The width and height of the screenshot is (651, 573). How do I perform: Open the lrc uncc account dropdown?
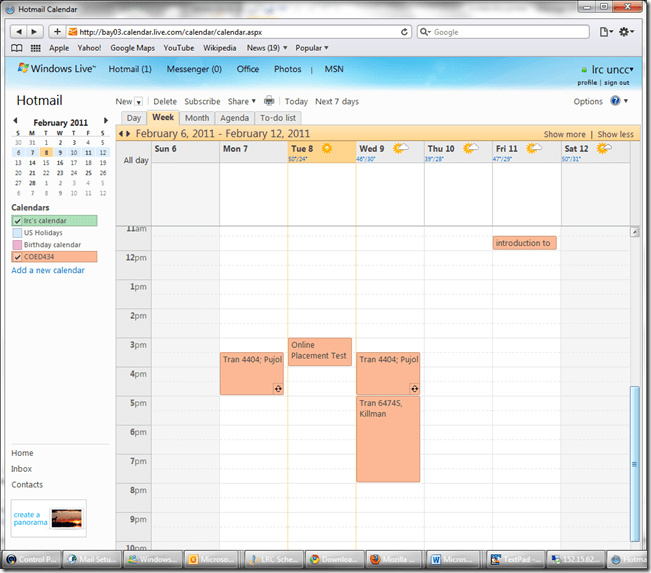click(x=612, y=69)
